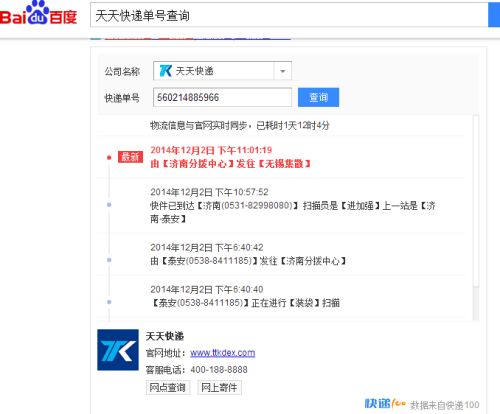Click the blue search button at top right
The height and width of the screenshot is (414, 500).
(494, 15)
